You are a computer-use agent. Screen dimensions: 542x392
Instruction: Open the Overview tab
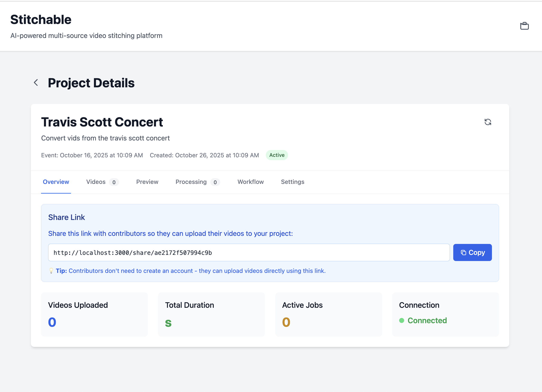(56, 182)
